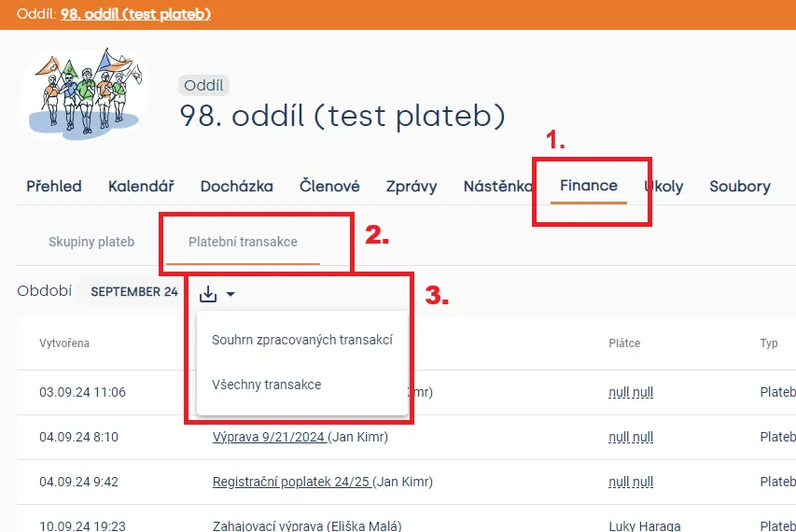Open the Zprávy tab

tap(412, 187)
